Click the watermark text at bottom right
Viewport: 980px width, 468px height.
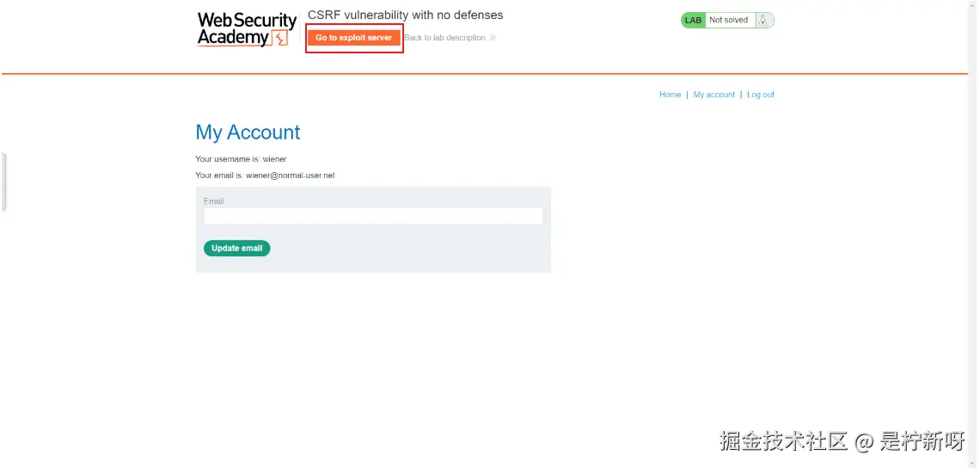point(842,441)
